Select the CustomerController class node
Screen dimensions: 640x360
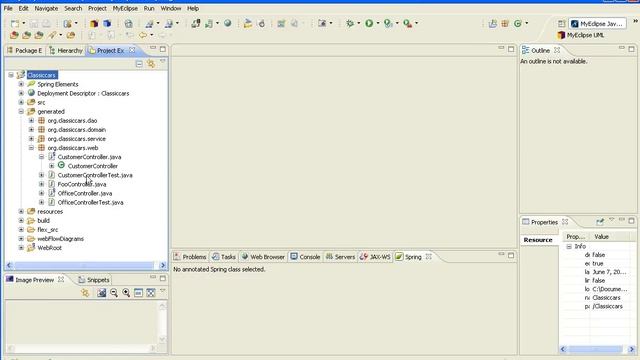coord(93,166)
